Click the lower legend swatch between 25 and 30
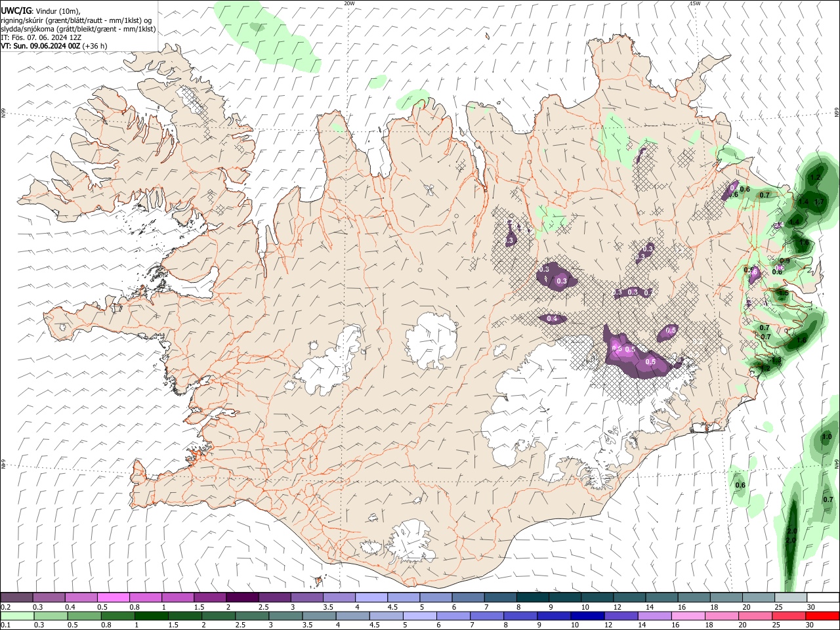The width and height of the screenshot is (840, 630). pos(788,616)
